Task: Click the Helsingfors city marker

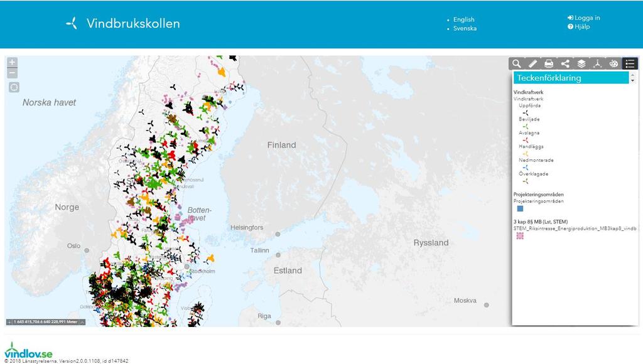Action: coord(278,234)
